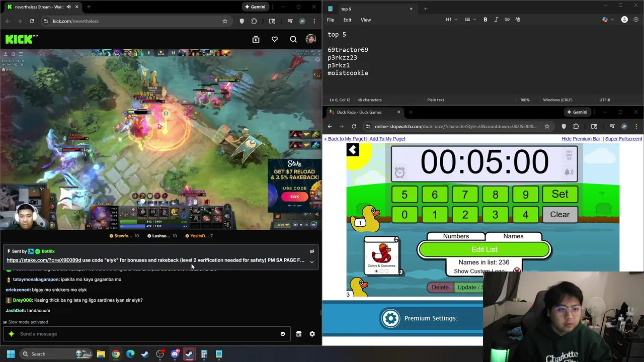Click the green Edit List button
The height and width of the screenshot is (362, 644).
click(485, 249)
